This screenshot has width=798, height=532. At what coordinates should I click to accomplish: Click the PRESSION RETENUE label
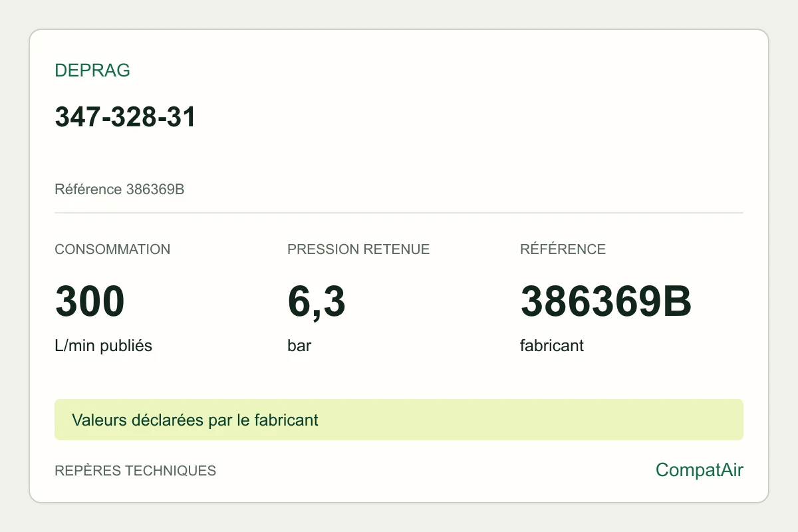358,249
